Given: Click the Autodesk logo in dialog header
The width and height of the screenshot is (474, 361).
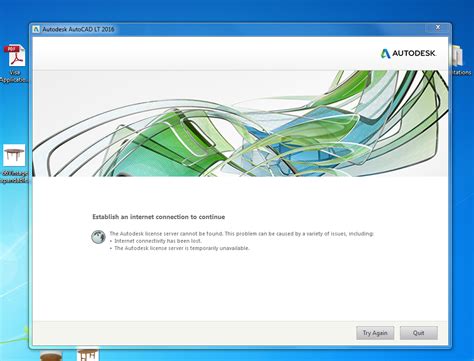Looking at the screenshot, I should click(408, 53).
